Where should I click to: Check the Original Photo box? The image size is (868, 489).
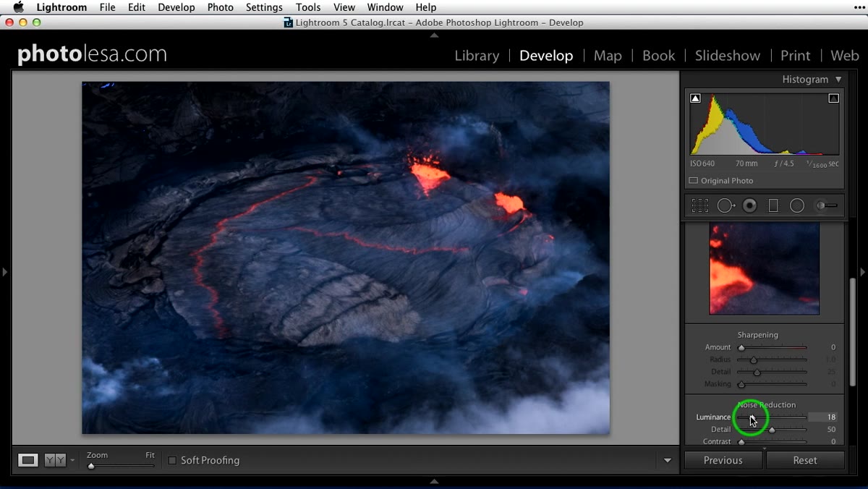point(693,181)
